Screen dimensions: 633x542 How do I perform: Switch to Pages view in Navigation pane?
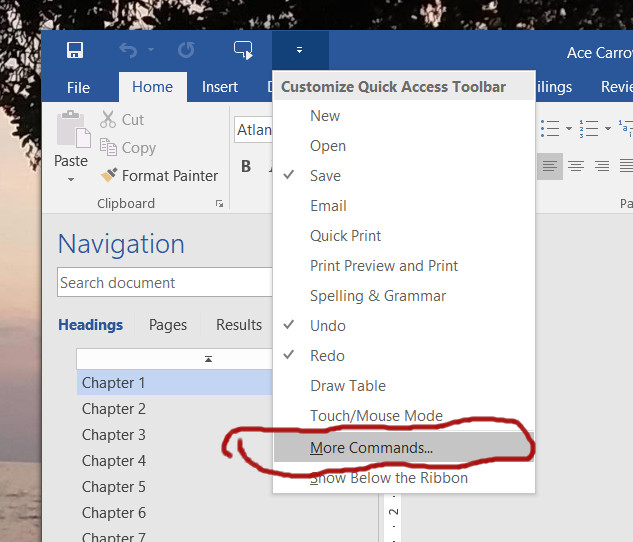[168, 325]
